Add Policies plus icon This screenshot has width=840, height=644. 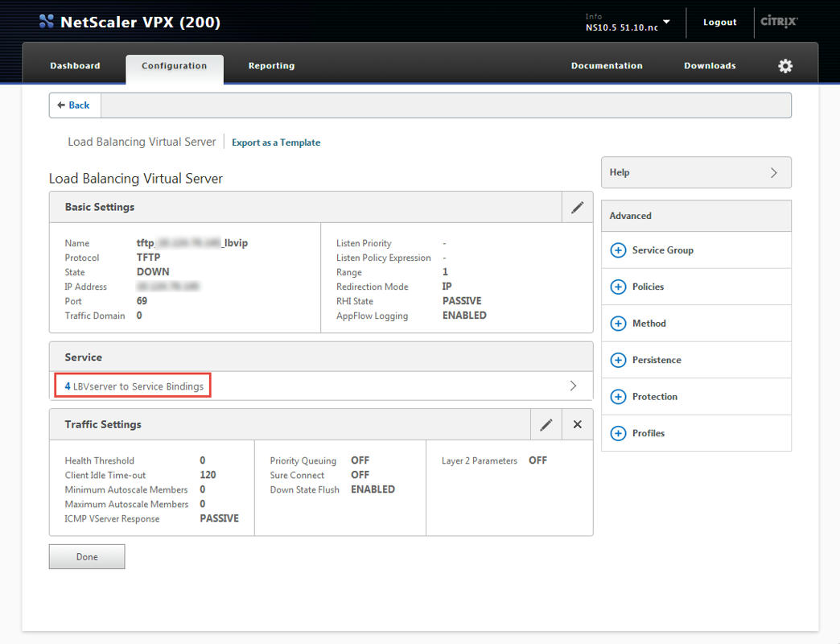click(x=618, y=287)
